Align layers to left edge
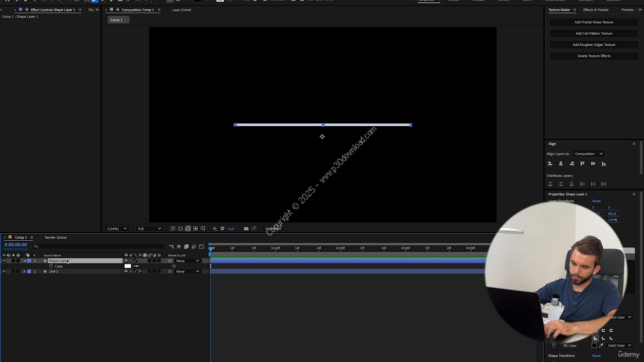The height and width of the screenshot is (362, 644). (550, 163)
